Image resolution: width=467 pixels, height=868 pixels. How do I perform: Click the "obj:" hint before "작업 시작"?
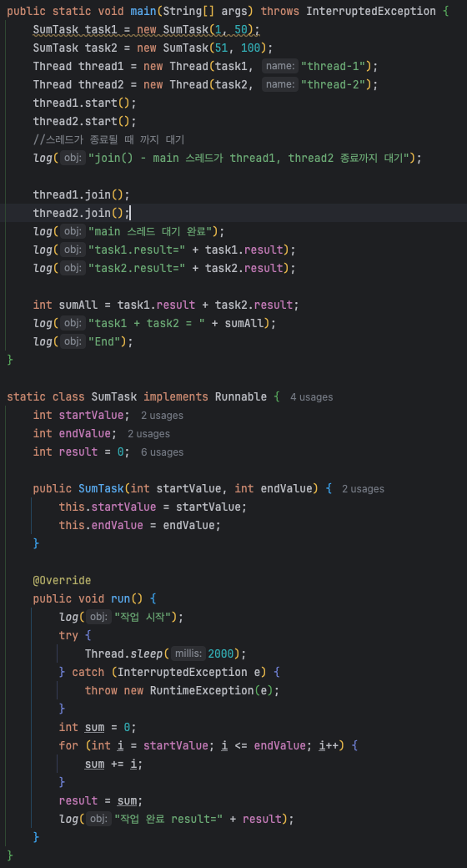pyautogui.click(x=98, y=617)
